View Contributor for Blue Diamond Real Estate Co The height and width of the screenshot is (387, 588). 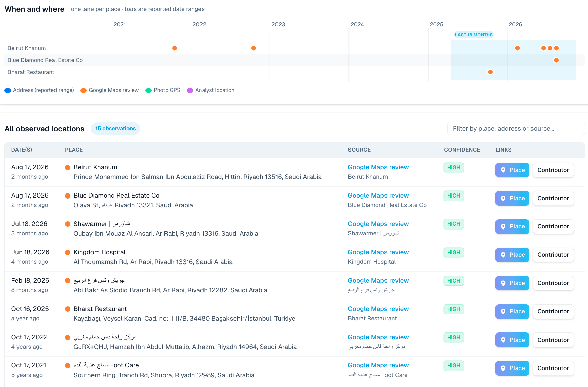[553, 198]
